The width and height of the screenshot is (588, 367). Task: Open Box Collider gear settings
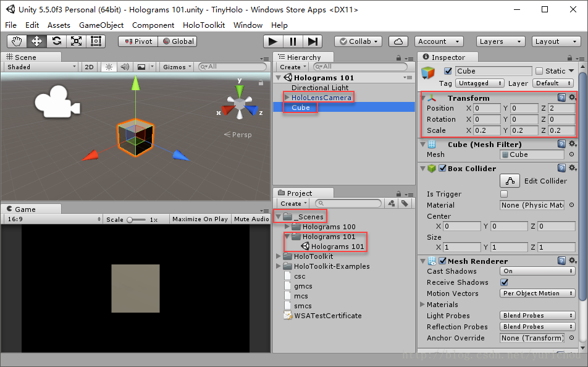click(x=573, y=168)
